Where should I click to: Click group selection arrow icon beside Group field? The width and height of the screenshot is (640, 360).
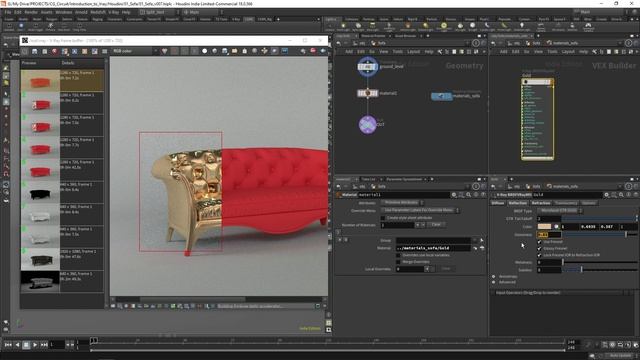point(482,240)
